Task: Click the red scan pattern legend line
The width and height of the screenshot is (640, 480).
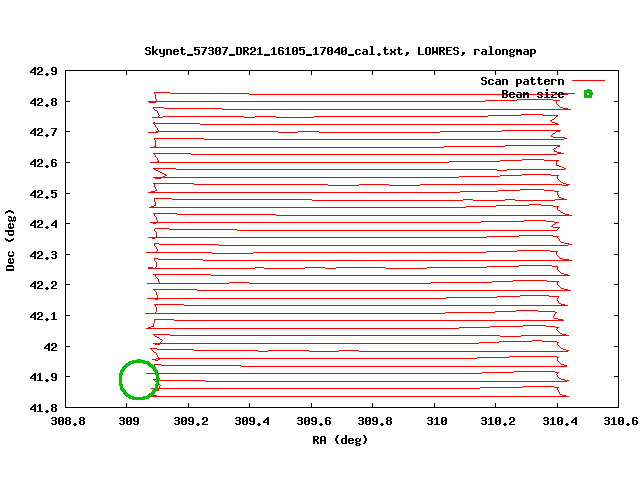Action: pyautogui.click(x=588, y=81)
